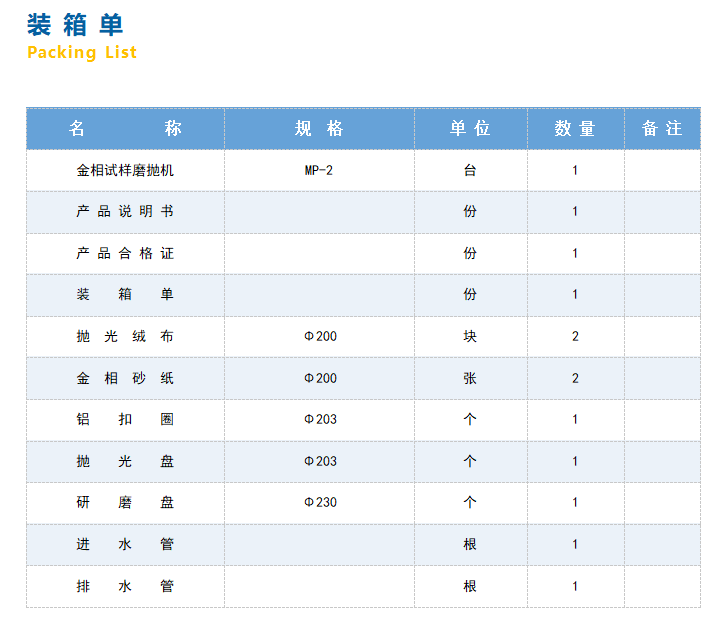The image size is (725, 623).
Task: Select the 名称 column header
Action: [125, 129]
